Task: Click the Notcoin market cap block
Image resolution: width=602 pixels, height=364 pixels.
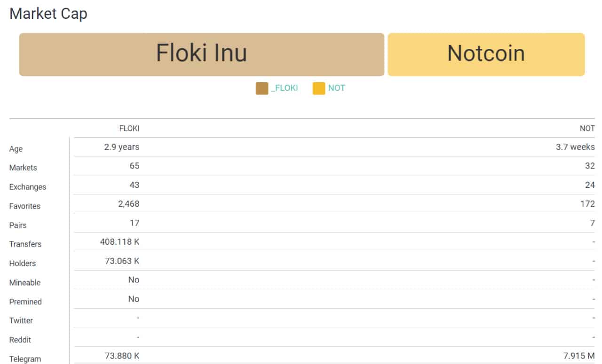Action: coord(486,54)
